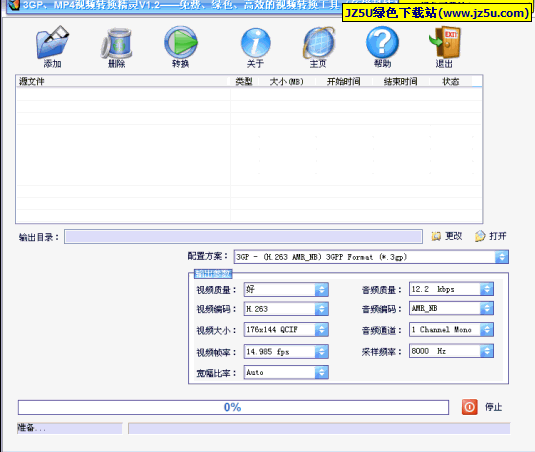Viewport: 535px width, 452px height.
Task: Open the 主页 (Homepage) globe icon
Action: pyautogui.click(x=319, y=43)
